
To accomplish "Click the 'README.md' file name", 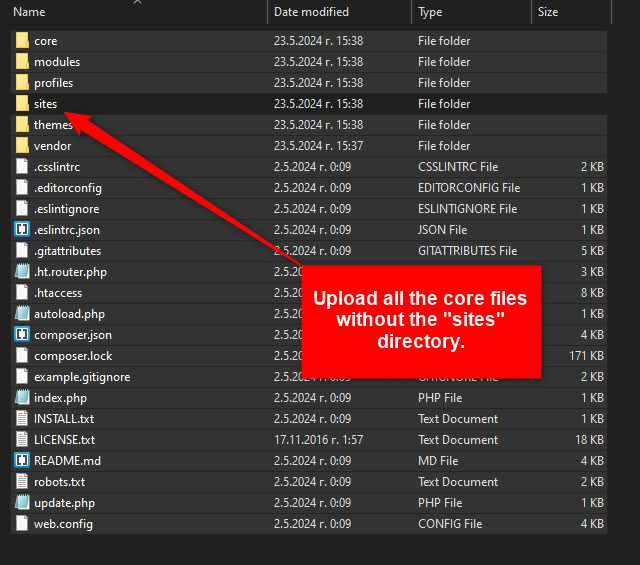I will (67, 461).
